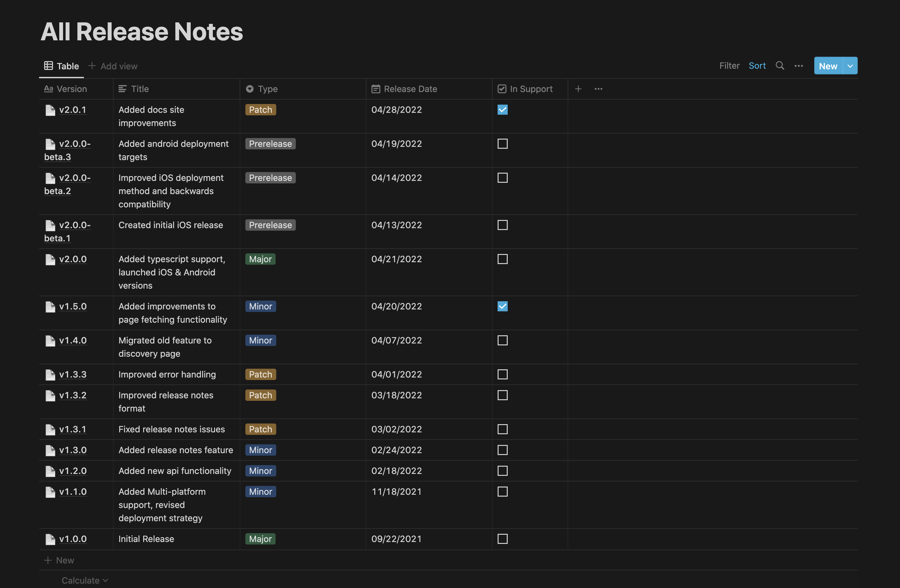Open the dropdown arrow beside the New button

tap(850, 66)
